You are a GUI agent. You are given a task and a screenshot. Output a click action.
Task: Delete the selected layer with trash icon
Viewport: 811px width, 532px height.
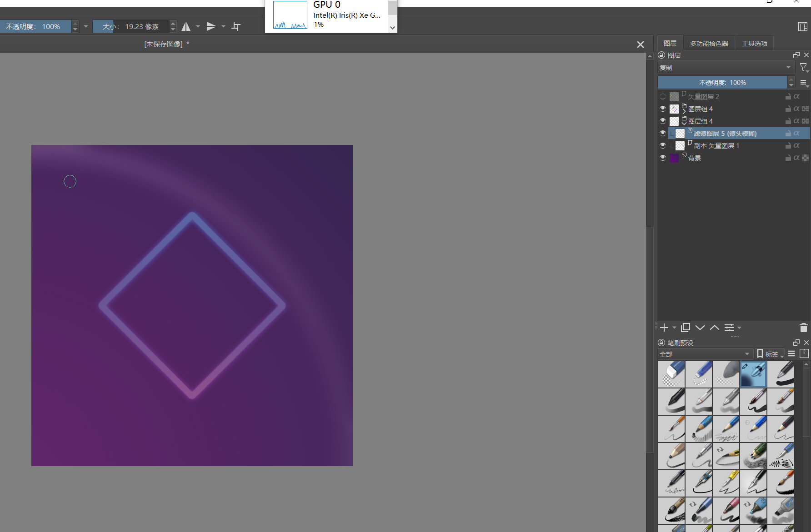point(803,328)
